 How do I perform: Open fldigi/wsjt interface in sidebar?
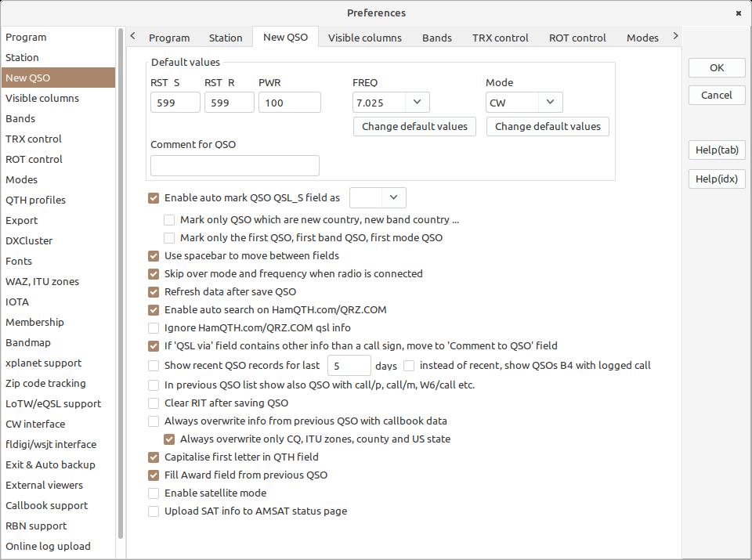58,444
